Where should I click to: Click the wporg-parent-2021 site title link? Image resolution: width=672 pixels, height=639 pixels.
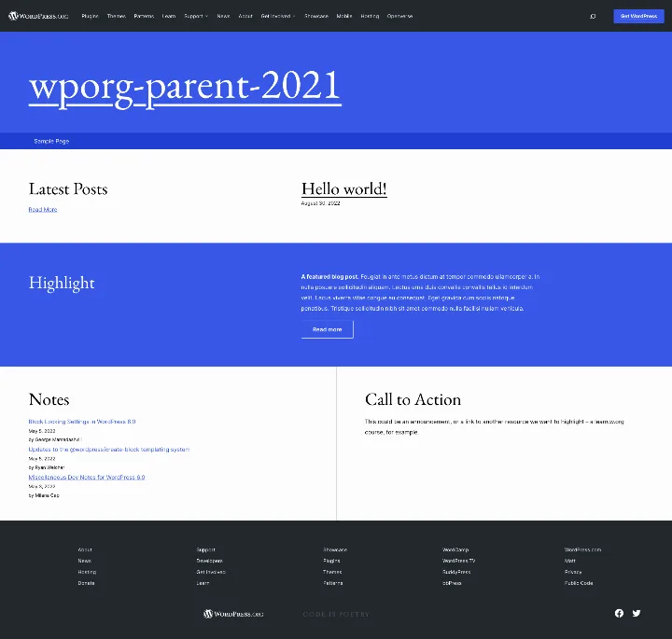pyautogui.click(x=185, y=87)
